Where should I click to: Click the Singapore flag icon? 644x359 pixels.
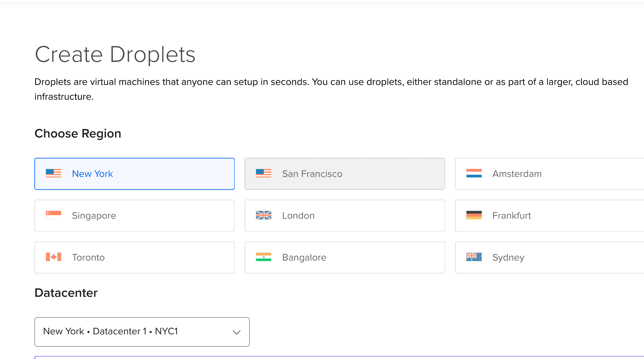[53, 215]
